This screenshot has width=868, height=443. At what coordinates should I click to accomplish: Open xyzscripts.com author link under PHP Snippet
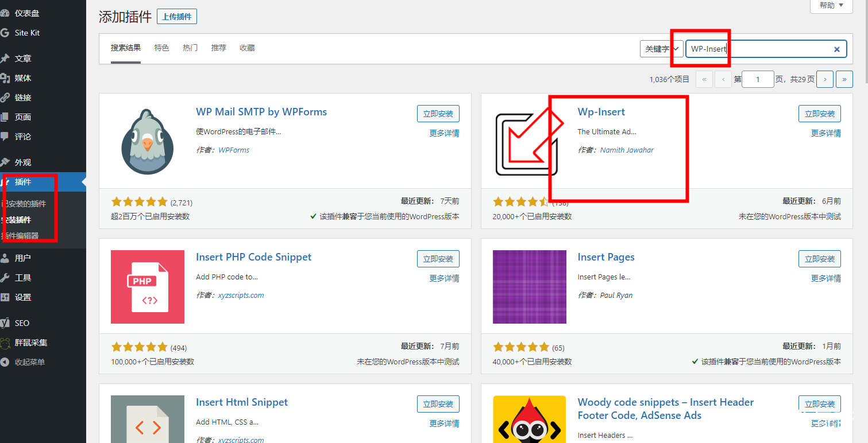[241, 295]
